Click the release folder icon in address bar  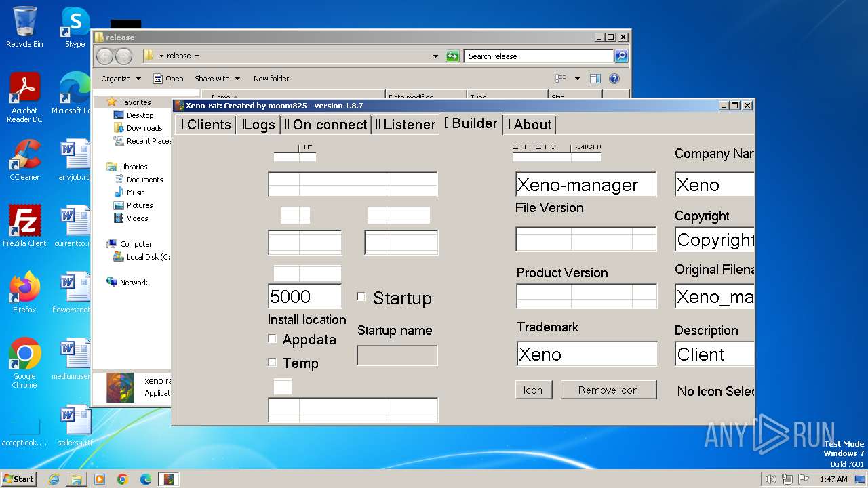click(149, 56)
